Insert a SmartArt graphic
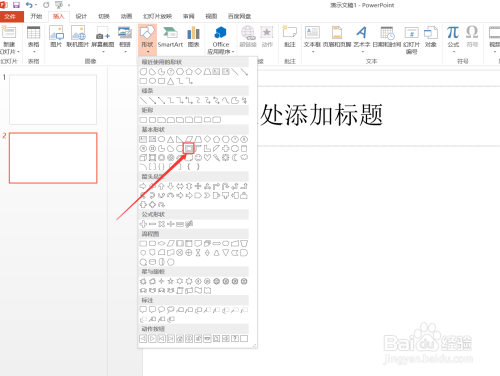This screenshot has height=376, width=500. pos(170,37)
